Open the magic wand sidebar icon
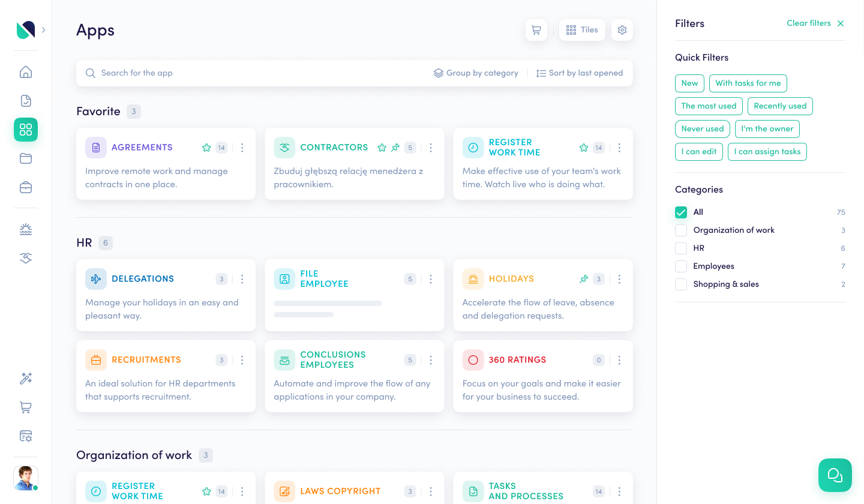This screenshot has height=504, width=864. (x=26, y=379)
